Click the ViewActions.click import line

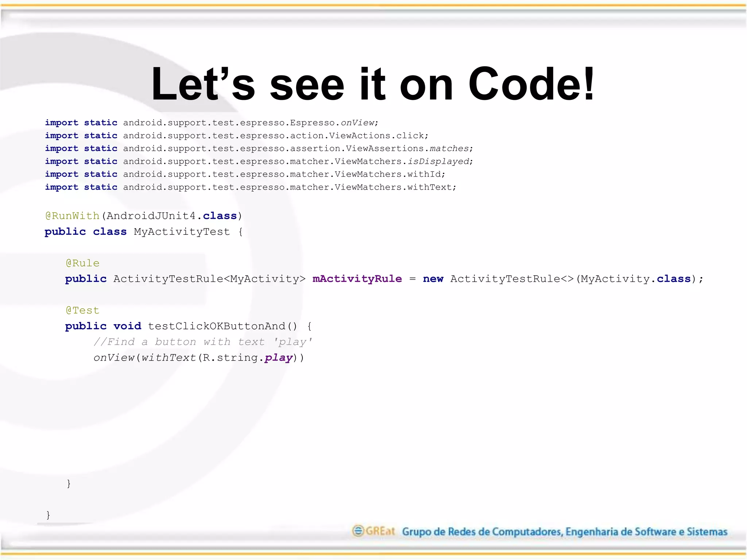[x=236, y=136]
